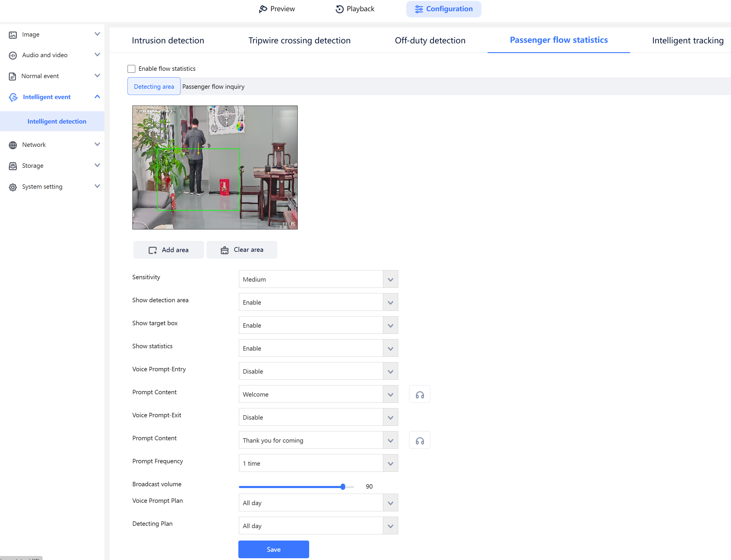The image size is (731, 560).
Task: Click the Image sidebar icon
Action: (13, 35)
